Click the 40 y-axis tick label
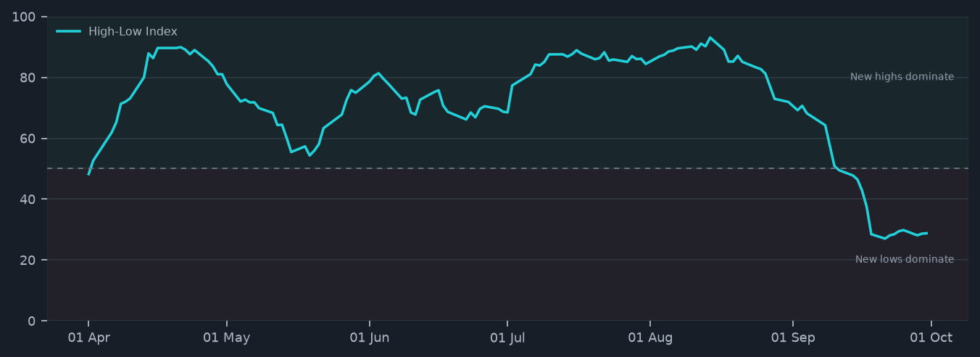 click(x=28, y=199)
